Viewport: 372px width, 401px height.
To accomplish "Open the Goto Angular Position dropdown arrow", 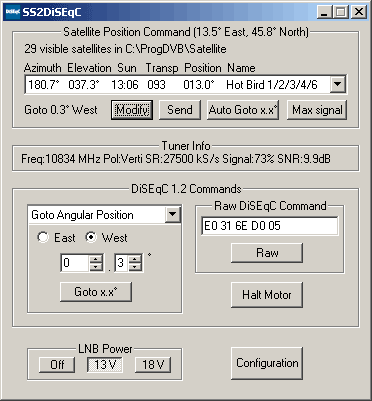I will pos(173,214).
